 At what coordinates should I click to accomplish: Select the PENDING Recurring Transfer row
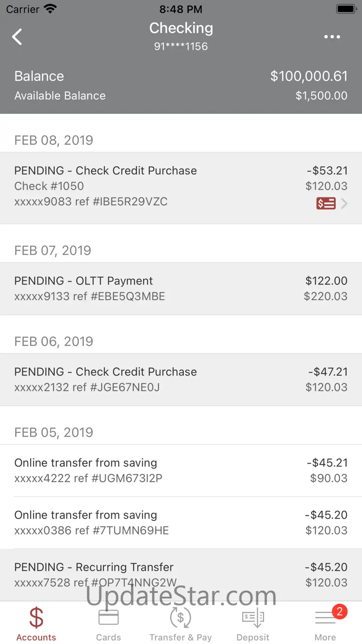click(181, 574)
